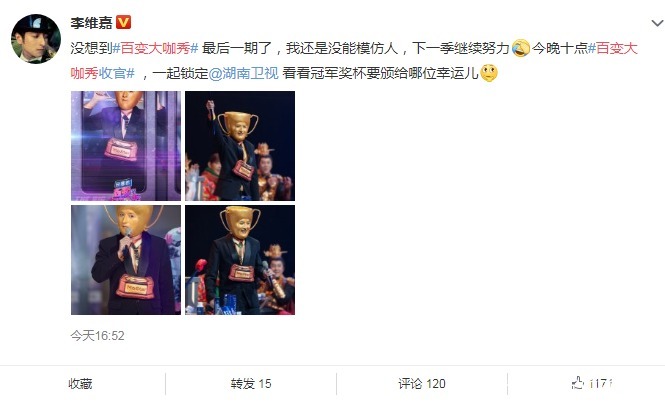Open 李维嘉 profile avatar picture
665x402 pixels.
pos(36,39)
